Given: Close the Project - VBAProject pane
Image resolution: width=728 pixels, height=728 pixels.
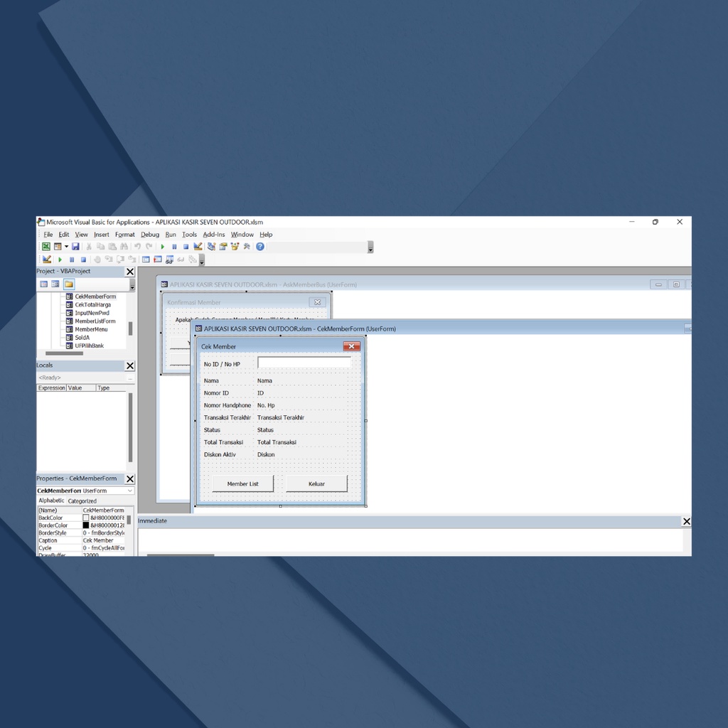Looking at the screenshot, I should coord(130,272).
